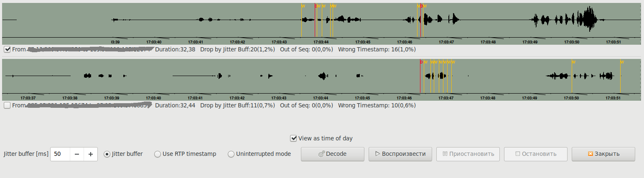
Task: Uncheck View as time of day
Action: 294,138
